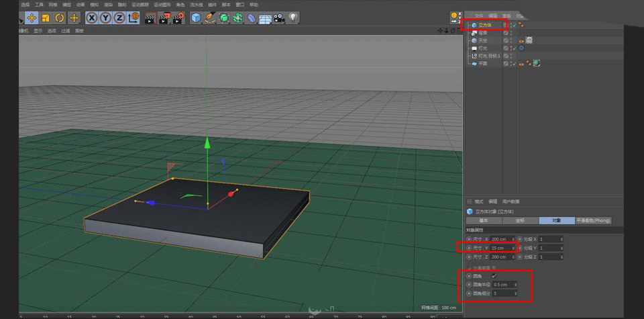Image resolution: width=644 pixels, height=319 pixels.
Task: Toggle the Y axis lock
Action: pos(106,18)
